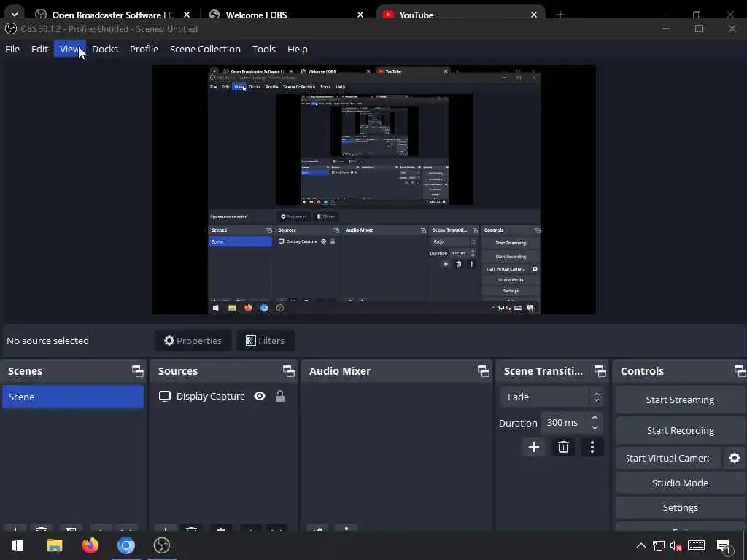Open transition properties three-dot menu
Image resolution: width=747 pixels, height=560 pixels.
[592, 447]
